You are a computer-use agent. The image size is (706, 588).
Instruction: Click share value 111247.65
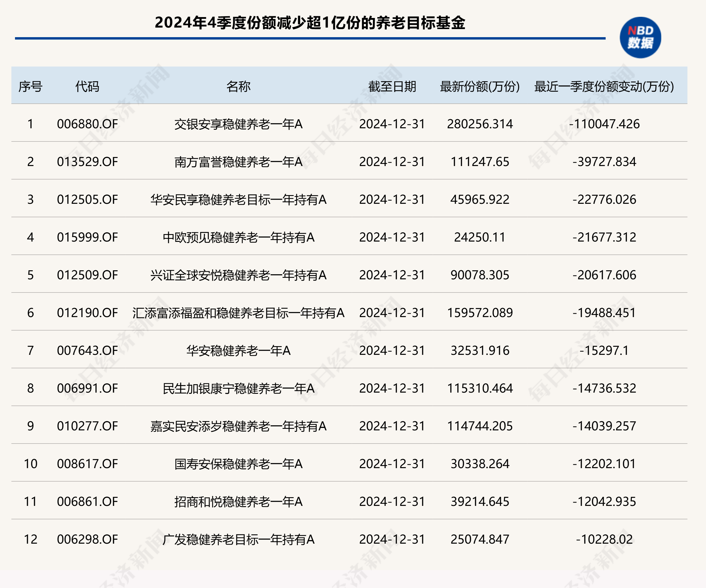coord(480,162)
